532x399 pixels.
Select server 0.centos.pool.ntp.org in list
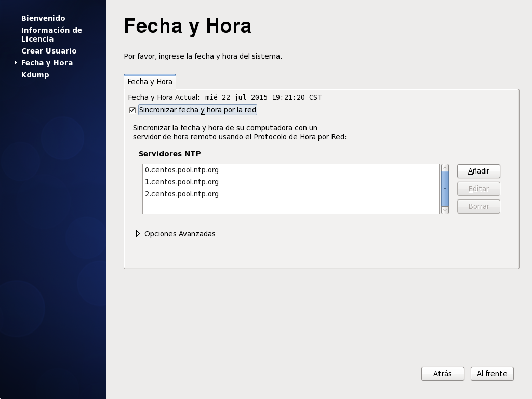182,170
